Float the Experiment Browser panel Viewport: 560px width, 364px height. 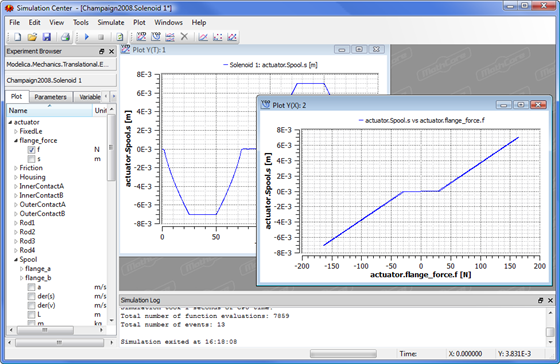click(x=101, y=51)
